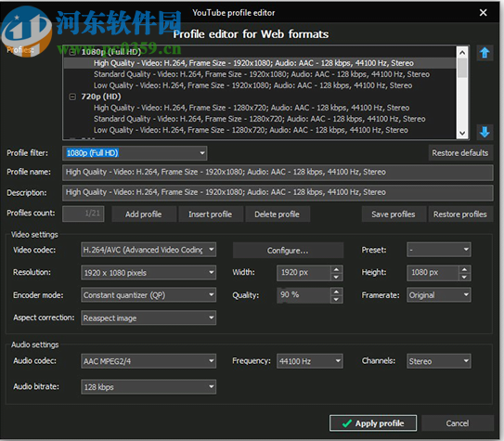Decrease Quality with down spinner arrow
Image resolution: width=504 pixels, height=441 pixels.
pos(337,299)
